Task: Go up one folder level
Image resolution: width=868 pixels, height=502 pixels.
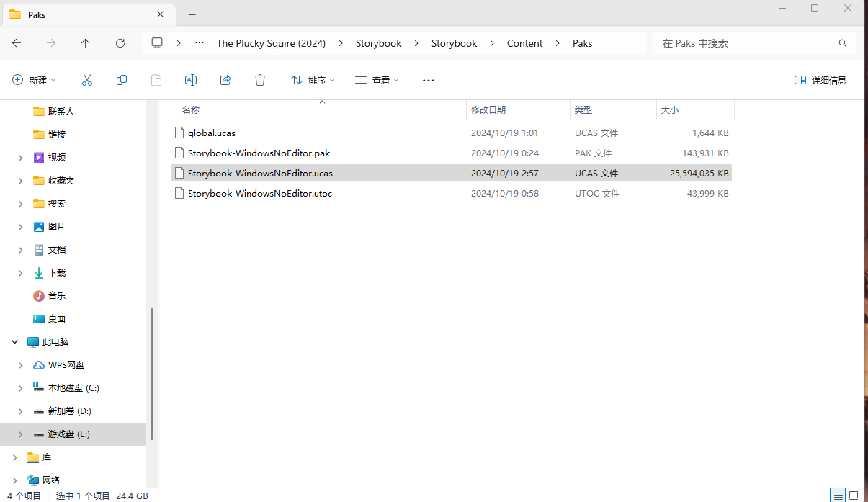Action: point(86,43)
